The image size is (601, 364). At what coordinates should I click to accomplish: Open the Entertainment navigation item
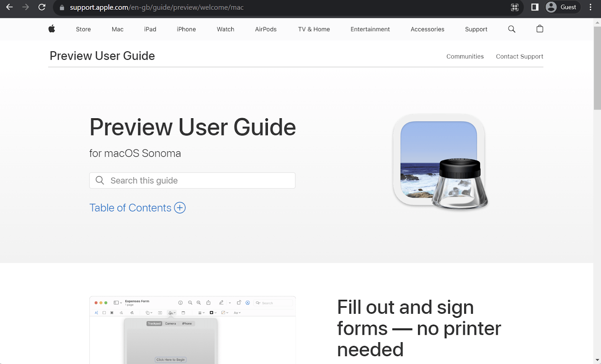click(370, 29)
